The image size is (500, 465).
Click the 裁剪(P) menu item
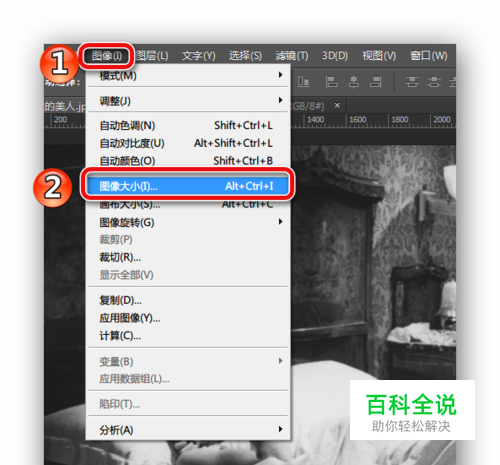pyautogui.click(x=188, y=239)
